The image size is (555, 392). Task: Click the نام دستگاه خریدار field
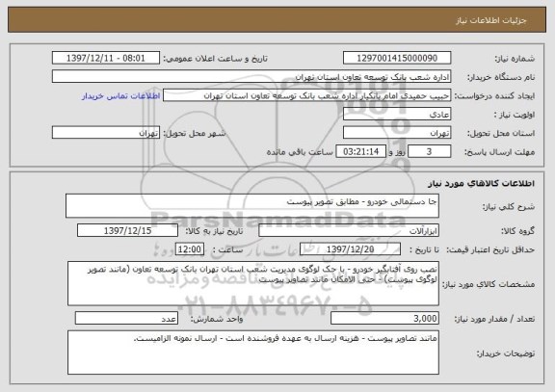pos(251,77)
